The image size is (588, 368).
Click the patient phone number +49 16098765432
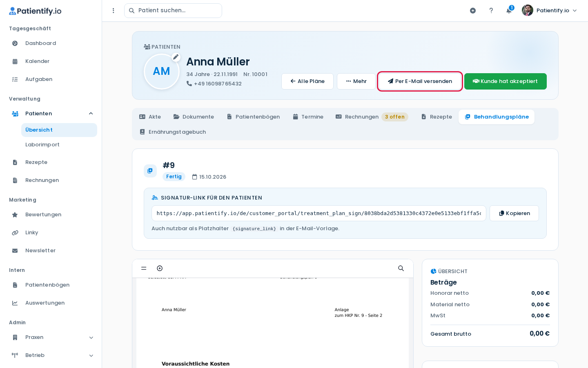[218, 84]
